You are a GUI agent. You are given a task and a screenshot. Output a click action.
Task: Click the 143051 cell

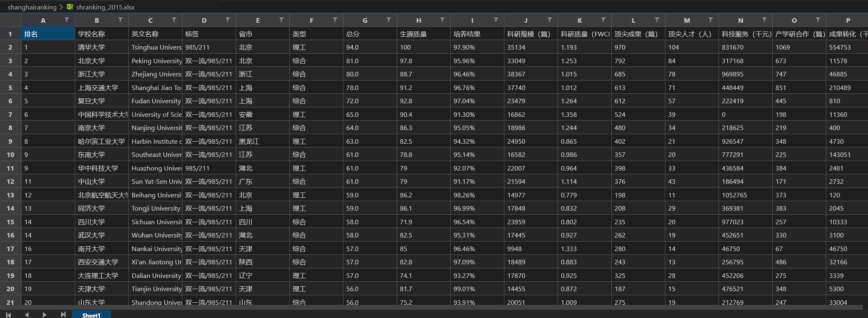847,154
